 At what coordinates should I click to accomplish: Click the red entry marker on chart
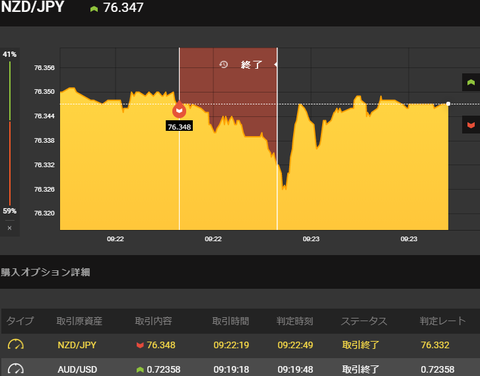tap(179, 110)
